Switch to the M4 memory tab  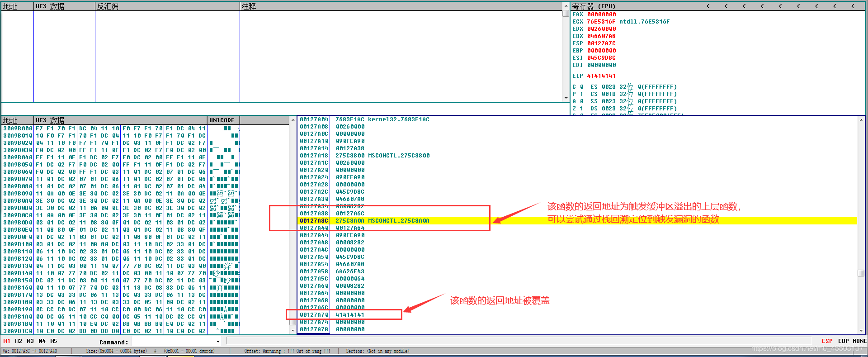pyautogui.click(x=42, y=341)
